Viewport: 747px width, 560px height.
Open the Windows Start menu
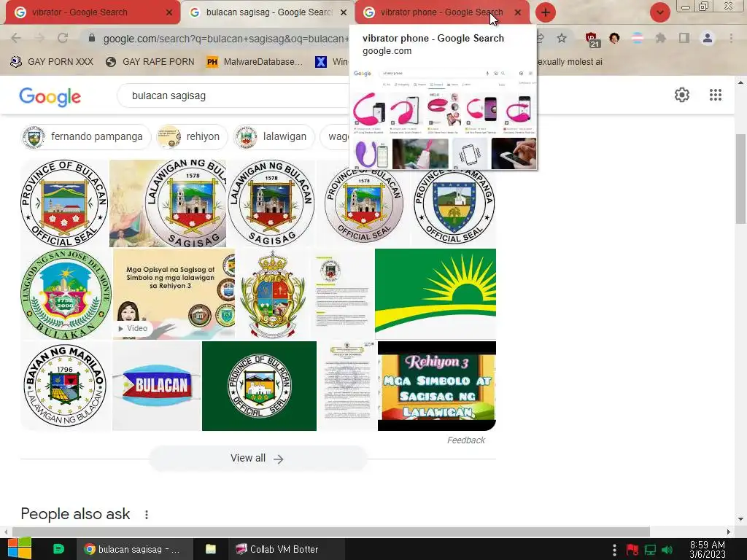[20, 549]
